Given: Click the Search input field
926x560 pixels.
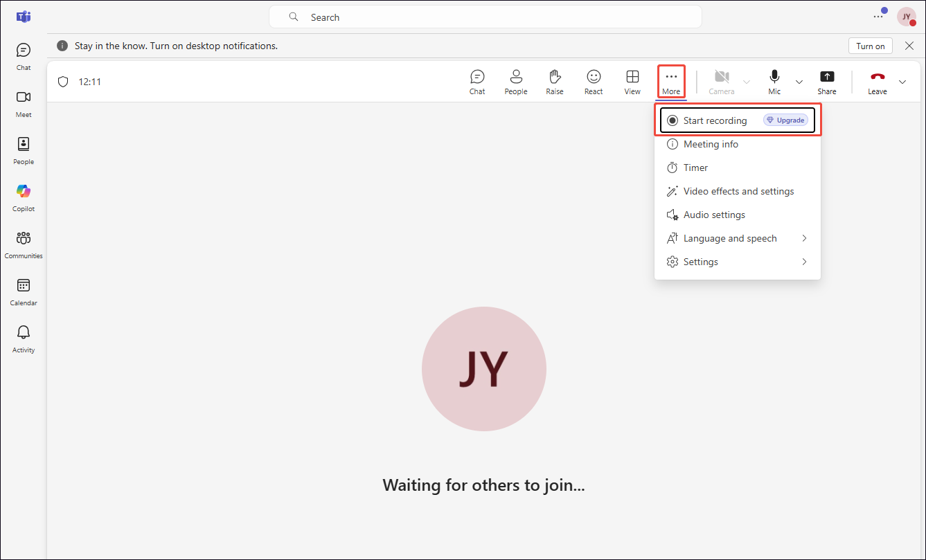Looking at the screenshot, I should pos(485,17).
